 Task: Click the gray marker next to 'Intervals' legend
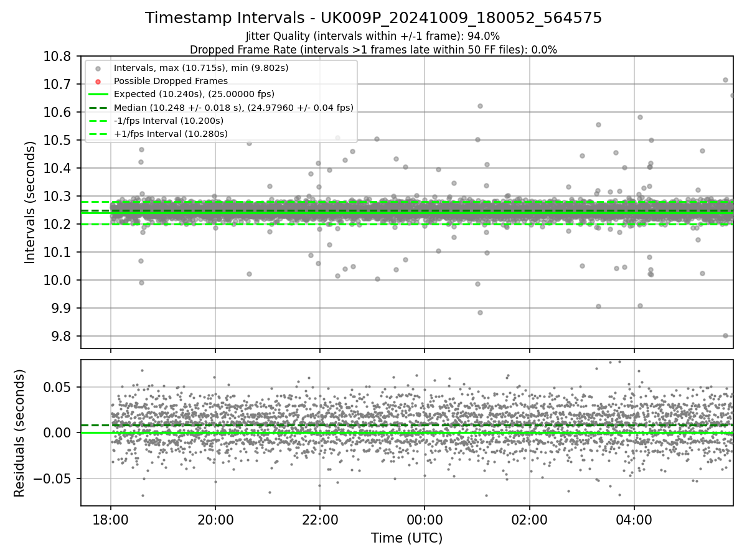[x=98, y=68]
